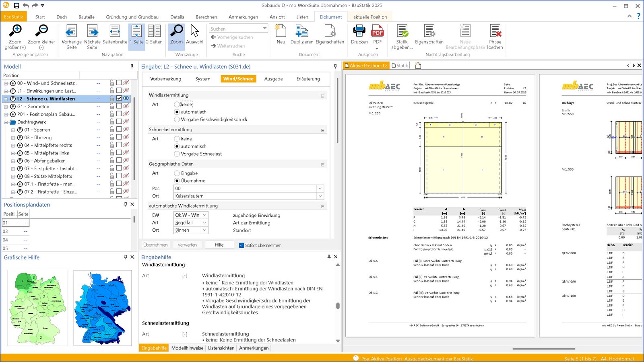Viewport: 644px width, 362px height.
Task: Open the EW dropdown Qk.W - Win
Action: (x=204, y=215)
